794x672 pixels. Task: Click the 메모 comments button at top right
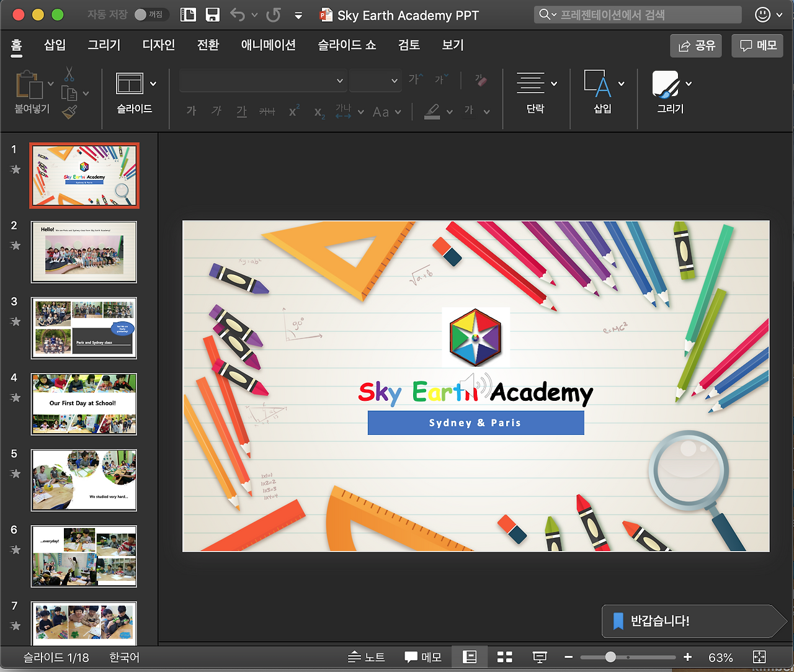click(x=758, y=46)
